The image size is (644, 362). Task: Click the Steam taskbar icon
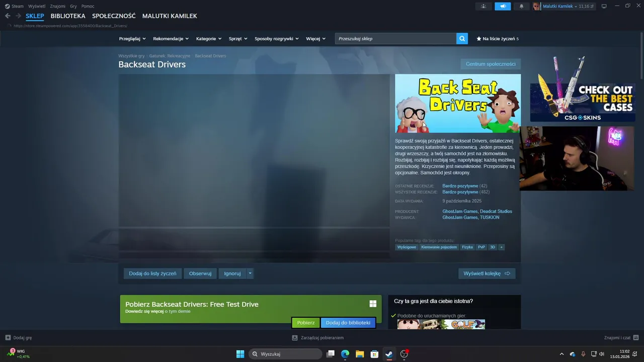[x=389, y=354]
